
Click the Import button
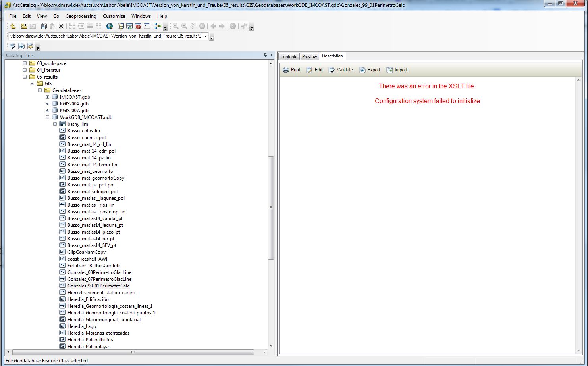(397, 70)
